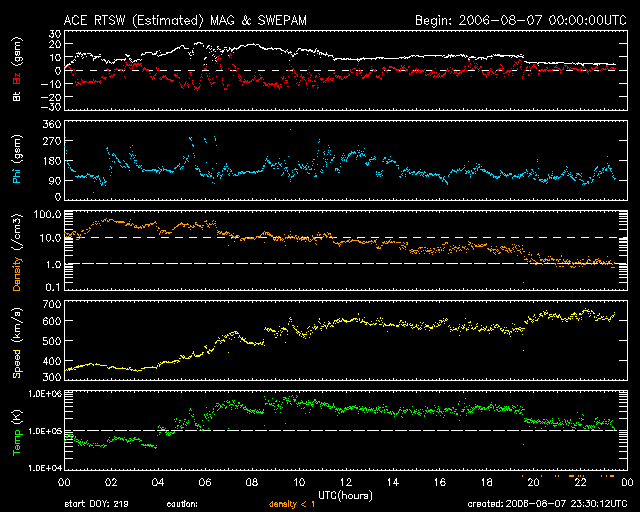640x512 pixels.
Task: Click the "1.0" tick on the Density axis
Action: pos(53,264)
